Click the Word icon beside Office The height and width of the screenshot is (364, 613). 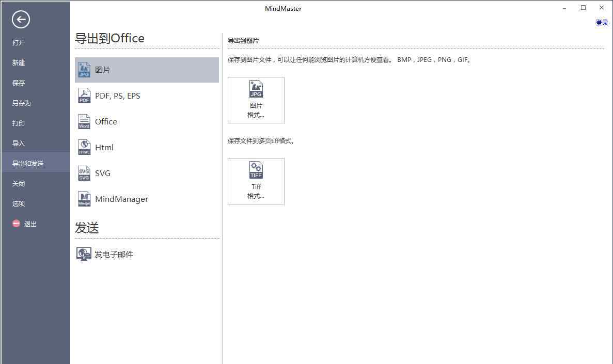click(84, 121)
